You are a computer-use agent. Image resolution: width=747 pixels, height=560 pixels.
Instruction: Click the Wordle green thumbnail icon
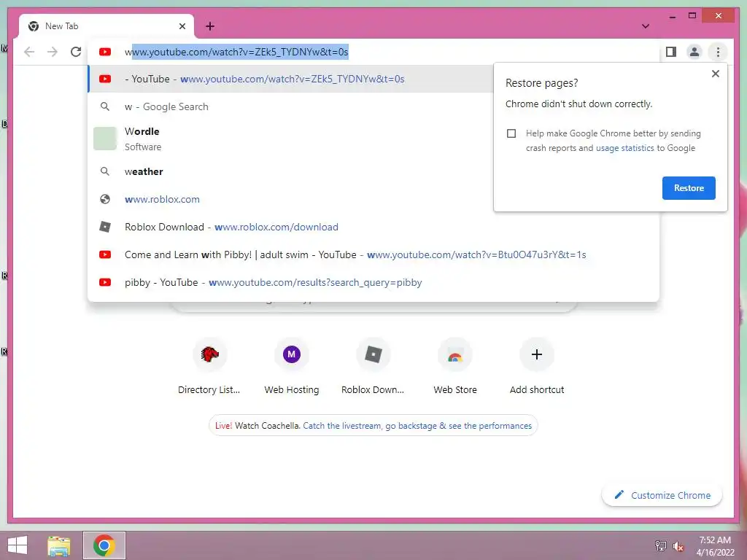click(105, 139)
